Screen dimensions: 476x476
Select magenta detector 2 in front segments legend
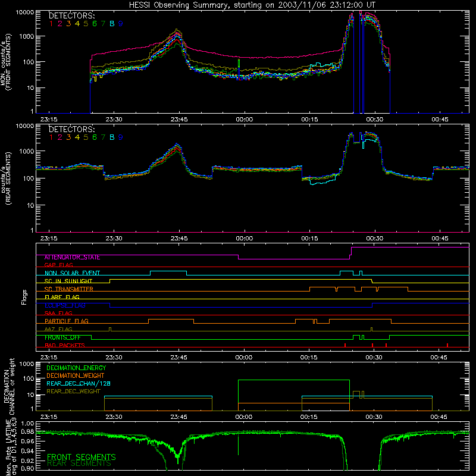click(60, 23)
